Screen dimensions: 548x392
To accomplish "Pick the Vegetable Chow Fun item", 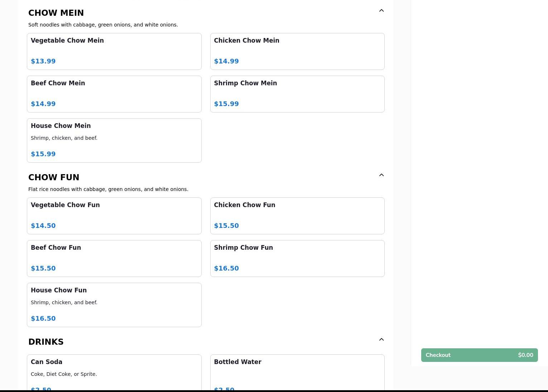I will (x=114, y=216).
